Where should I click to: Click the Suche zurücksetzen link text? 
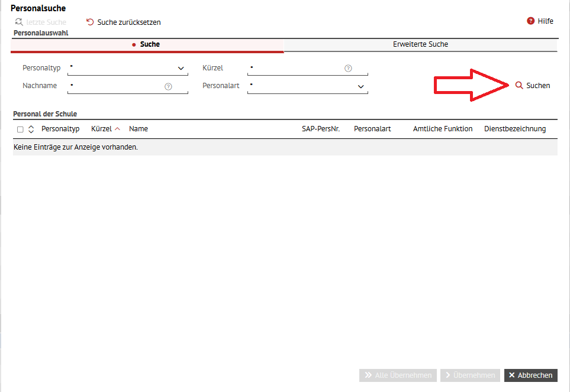pyautogui.click(x=129, y=22)
